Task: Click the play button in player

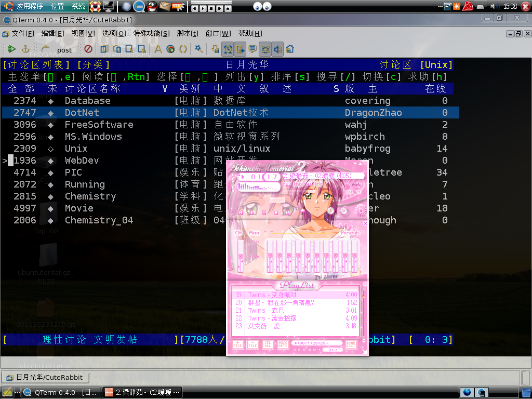Action: coord(252,212)
